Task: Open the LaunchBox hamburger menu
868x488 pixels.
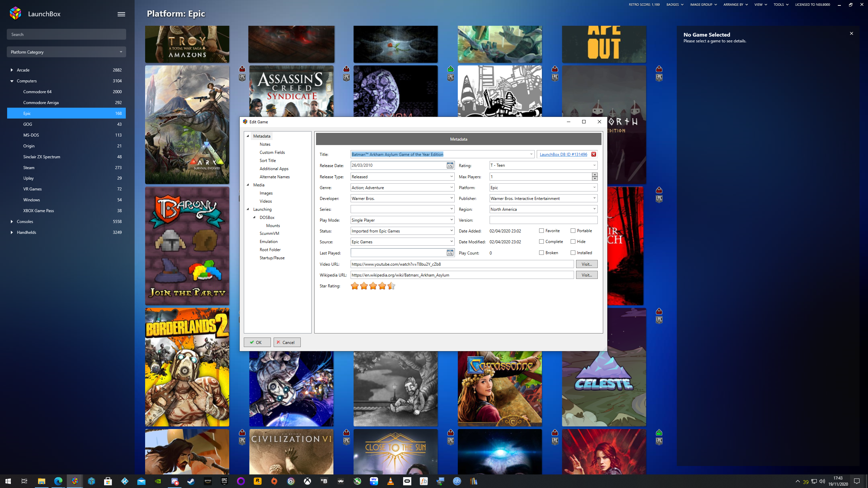Action: click(x=121, y=14)
